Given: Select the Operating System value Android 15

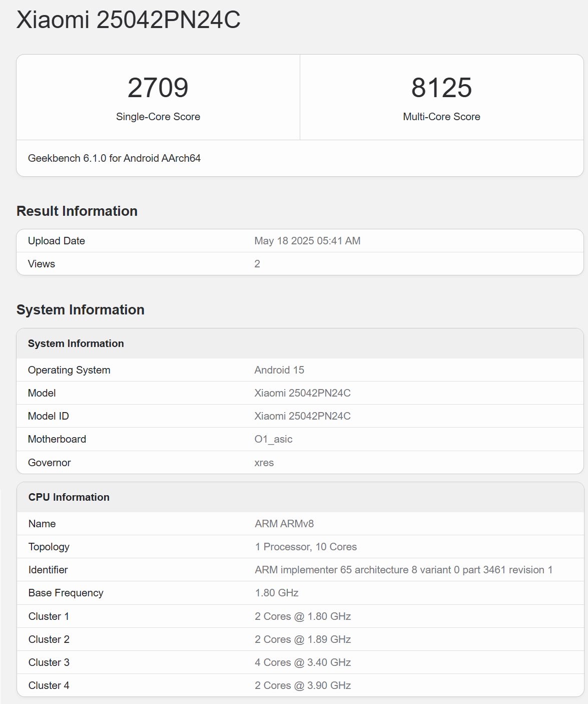Looking at the screenshot, I should click(x=278, y=370).
